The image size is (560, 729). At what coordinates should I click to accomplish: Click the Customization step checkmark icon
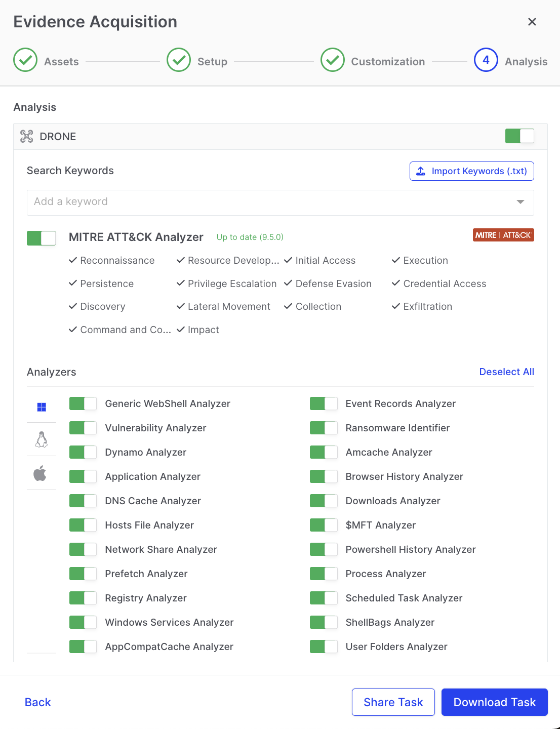coord(332,60)
